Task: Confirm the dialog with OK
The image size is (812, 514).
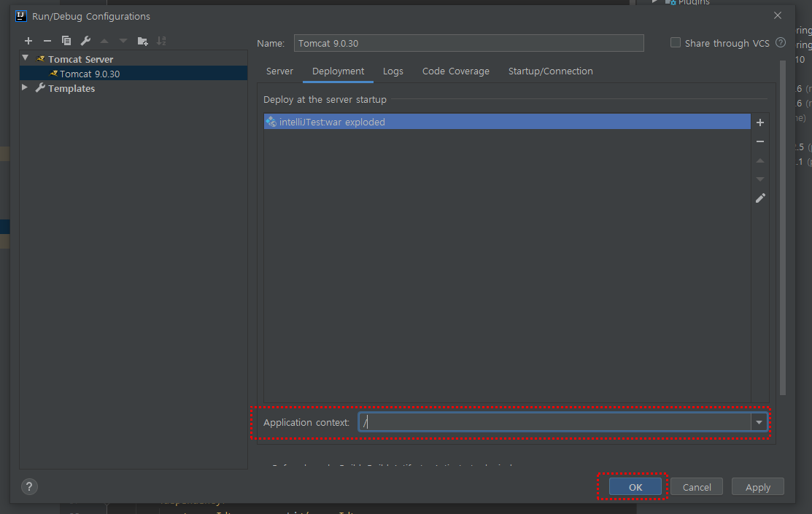Action: point(635,487)
